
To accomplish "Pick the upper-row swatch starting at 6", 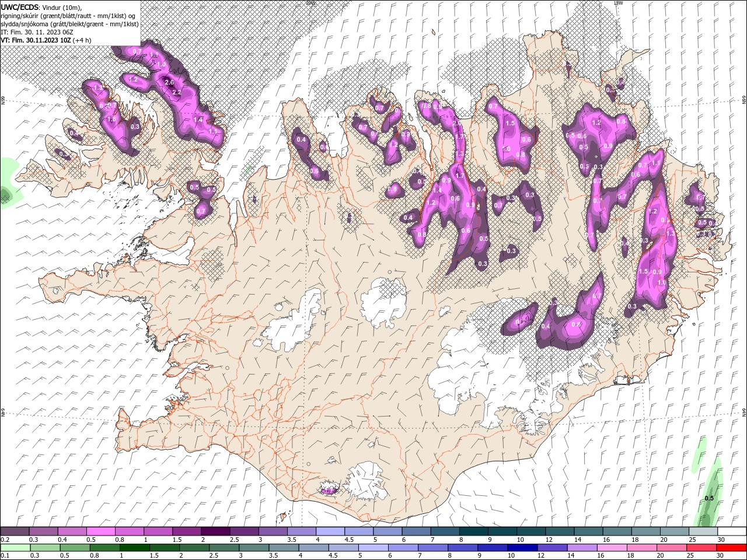I will pyautogui.click(x=416, y=531).
